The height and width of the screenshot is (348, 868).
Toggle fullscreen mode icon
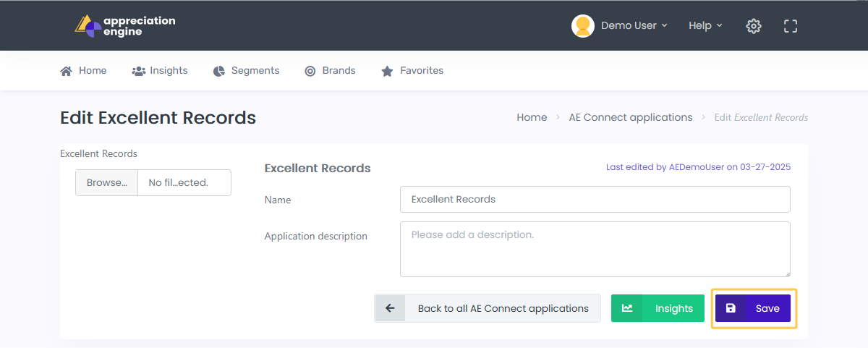pyautogui.click(x=791, y=26)
